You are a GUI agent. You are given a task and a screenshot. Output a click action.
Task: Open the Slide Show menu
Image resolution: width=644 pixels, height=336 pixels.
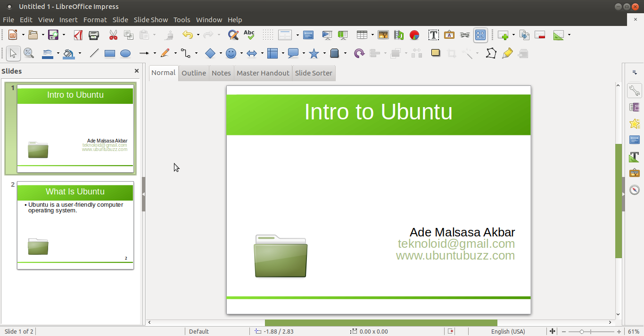click(150, 20)
